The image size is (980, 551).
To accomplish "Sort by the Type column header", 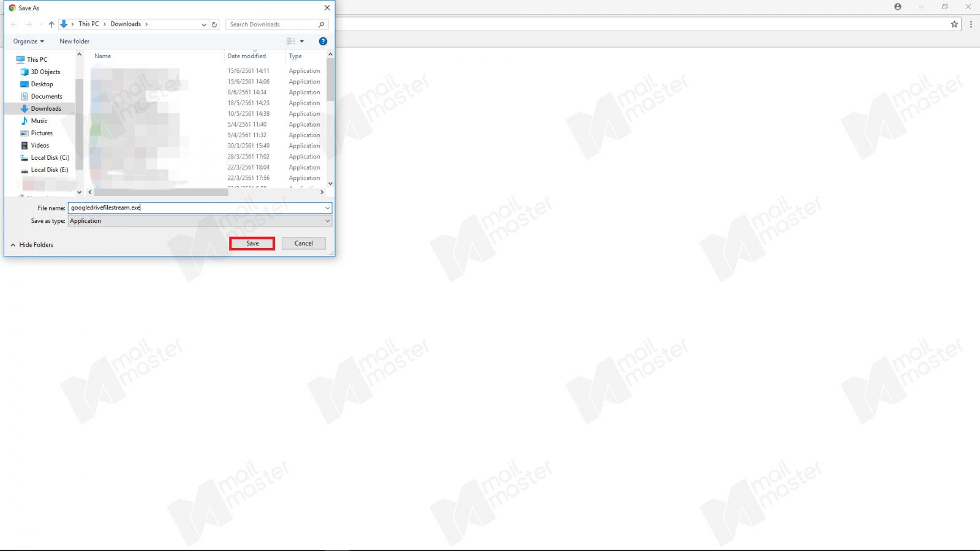I will [x=295, y=56].
